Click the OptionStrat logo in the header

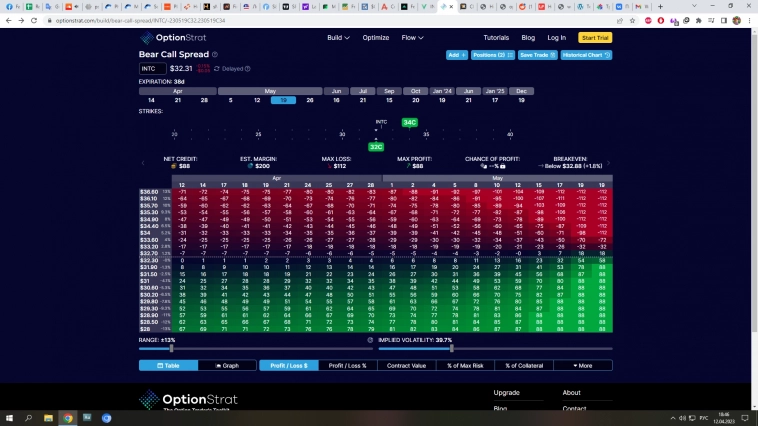pos(174,38)
